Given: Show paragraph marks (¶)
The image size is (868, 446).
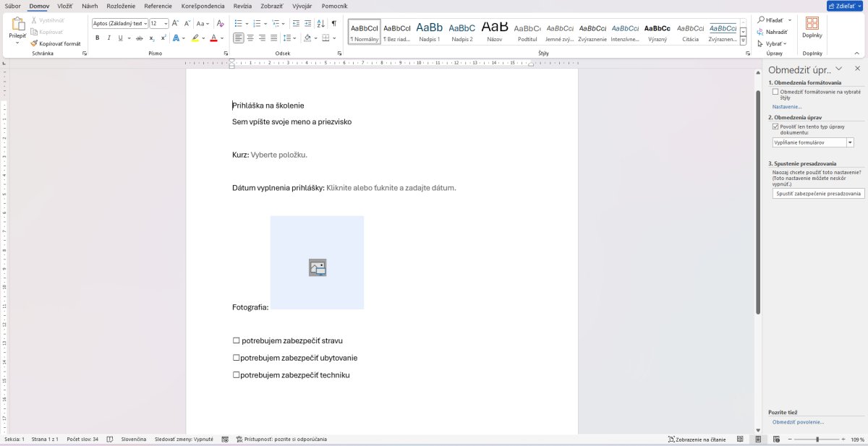Looking at the screenshot, I should (x=334, y=23).
